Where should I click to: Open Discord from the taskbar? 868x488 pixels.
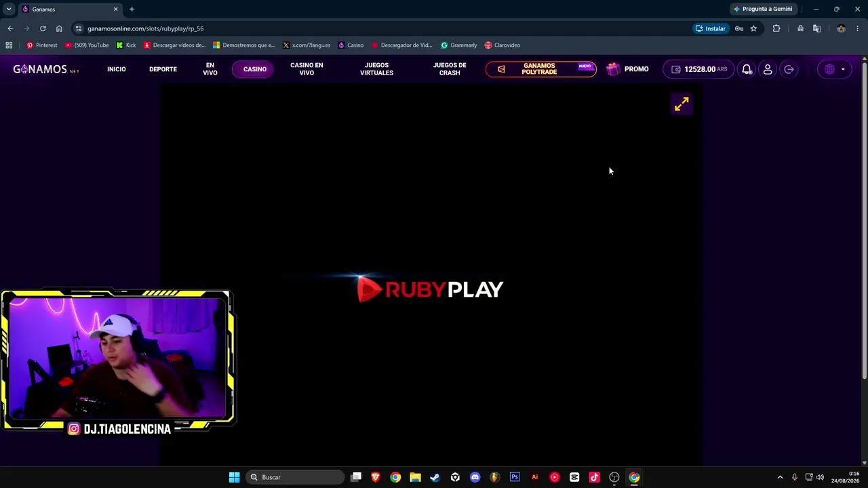pos(475,477)
